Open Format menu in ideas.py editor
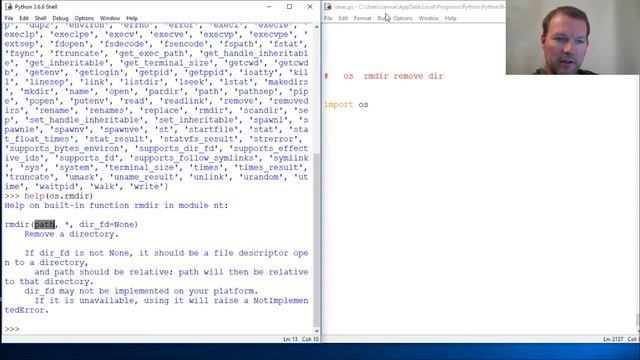Image resolution: width=640 pixels, height=360 pixels. tap(362, 18)
